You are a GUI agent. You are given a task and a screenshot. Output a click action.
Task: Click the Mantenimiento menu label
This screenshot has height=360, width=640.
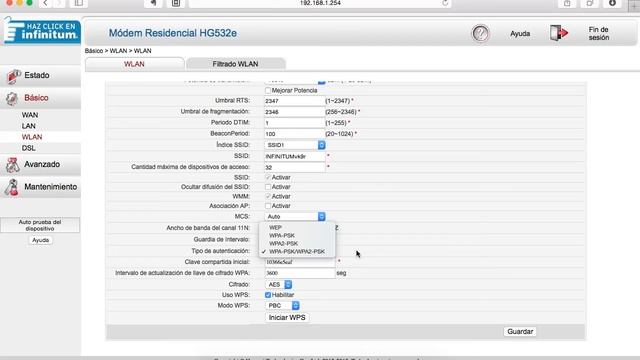pyautogui.click(x=51, y=187)
